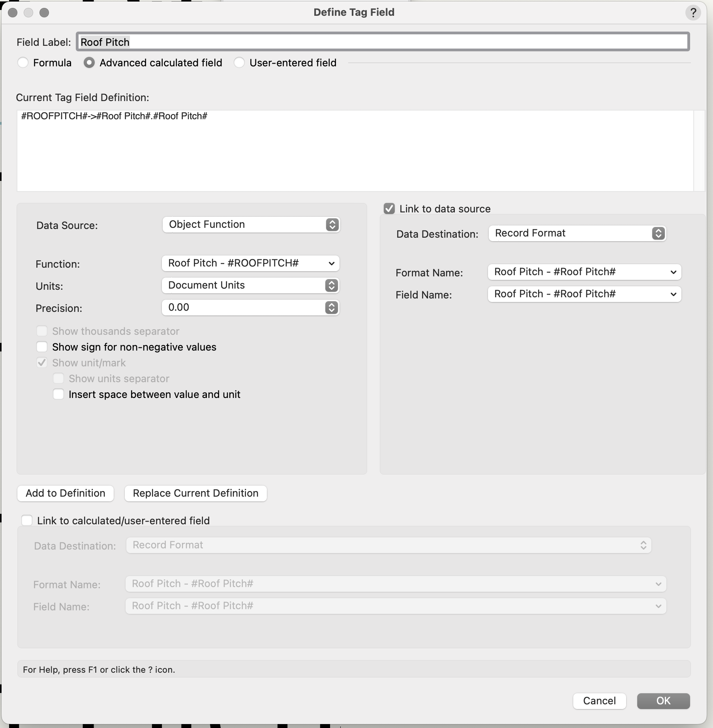Click the Replace Current Definition button
This screenshot has height=728, width=713.
click(x=195, y=493)
